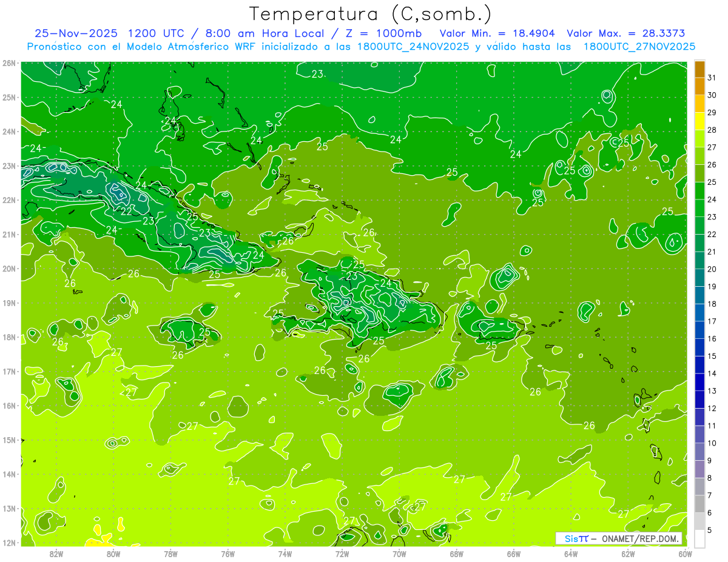The height and width of the screenshot is (562, 728).
Task: Click the "21N" latitude label
Action: pos(9,235)
